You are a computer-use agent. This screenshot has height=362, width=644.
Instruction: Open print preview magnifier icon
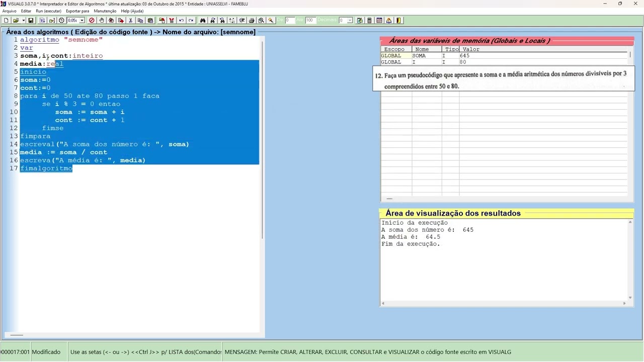[x=261, y=21]
